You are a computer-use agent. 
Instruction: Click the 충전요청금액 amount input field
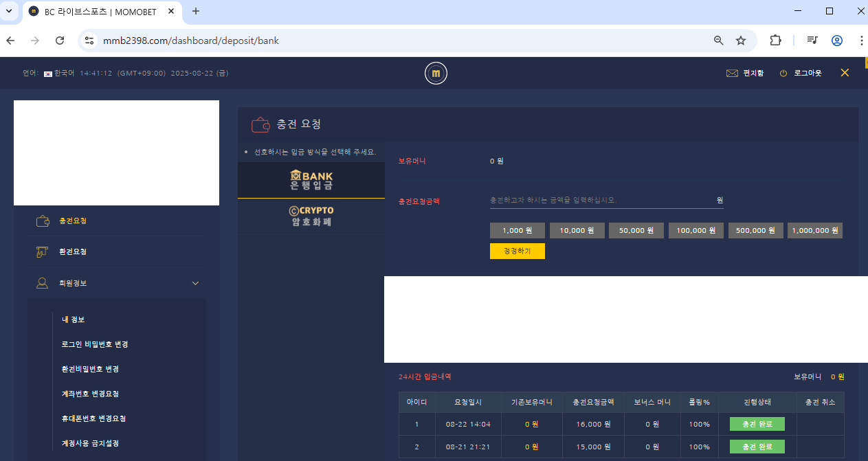[x=598, y=200]
